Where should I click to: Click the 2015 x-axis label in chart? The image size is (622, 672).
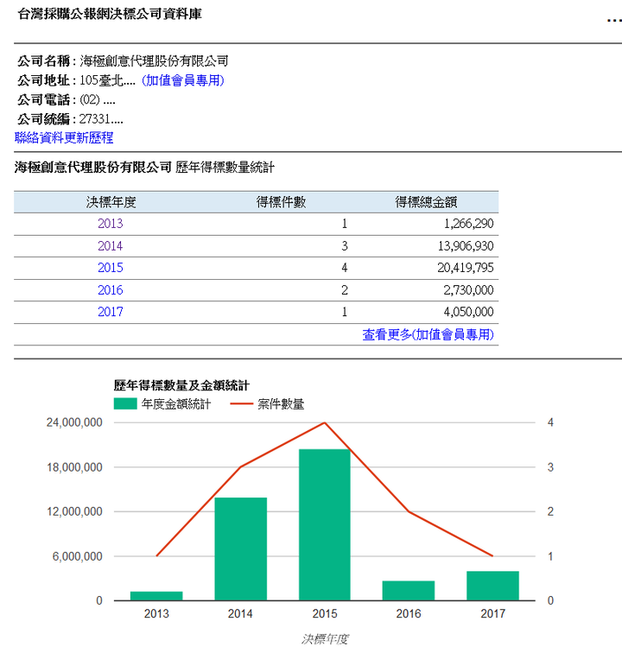[x=325, y=614]
